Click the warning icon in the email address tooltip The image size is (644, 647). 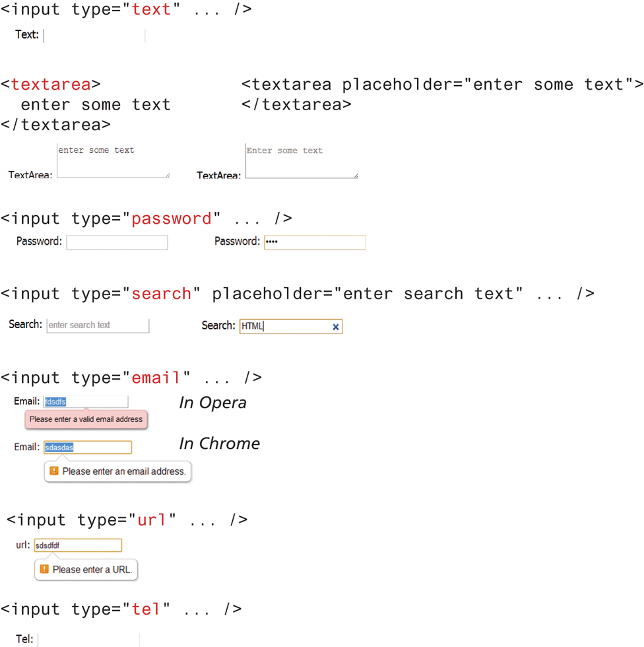(x=54, y=471)
